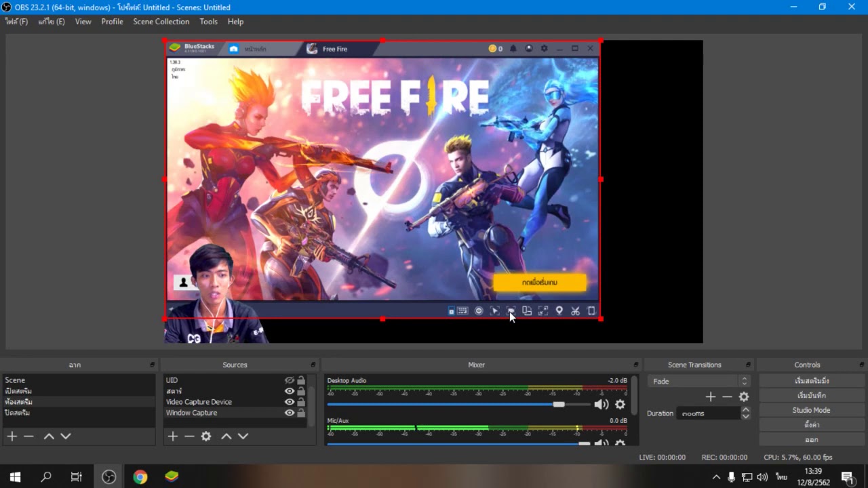Screen dimensions: 868x488
Task: Open Desktop Audio settings gear
Action: click(x=620, y=405)
